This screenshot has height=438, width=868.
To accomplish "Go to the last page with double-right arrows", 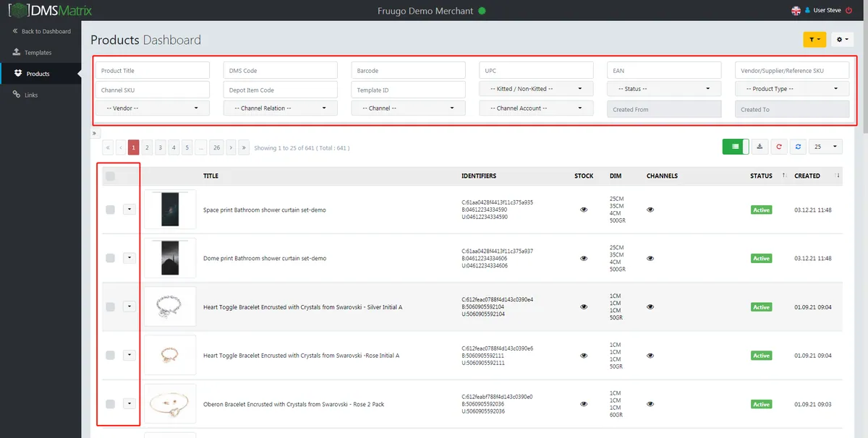I will (244, 147).
